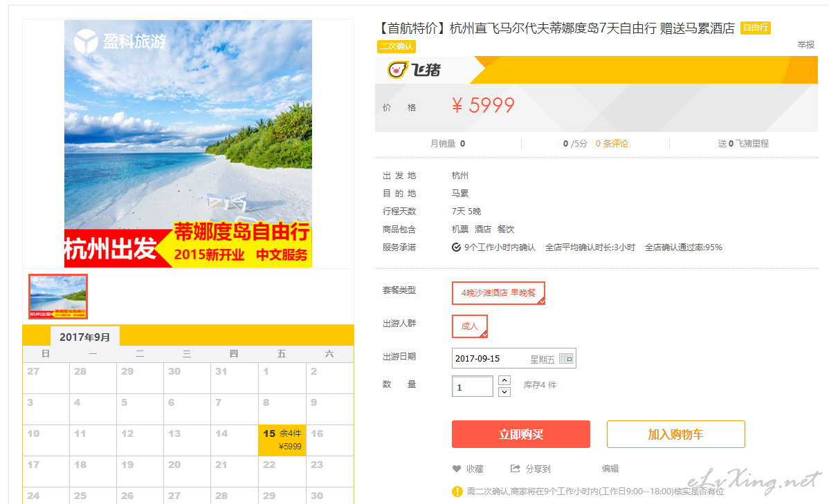Click the Fliggy pig logo icon
This screenshot has width=829, height=504.
[397, 70]
